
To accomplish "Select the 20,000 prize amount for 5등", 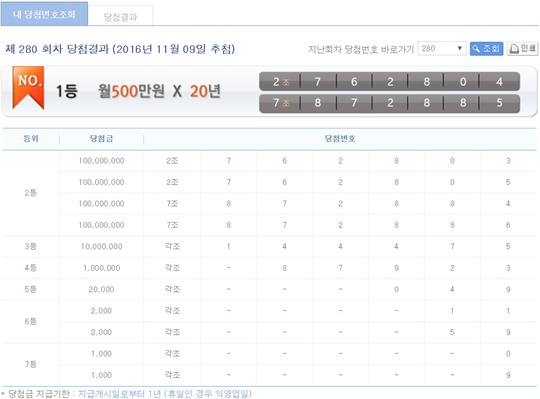I will pyautogui.click(x=101, y=289).
